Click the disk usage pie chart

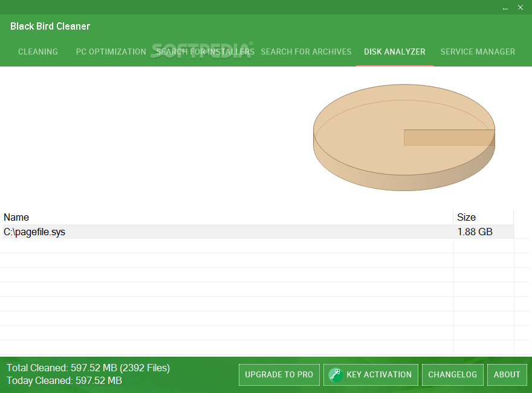click(x=404, y=137)
